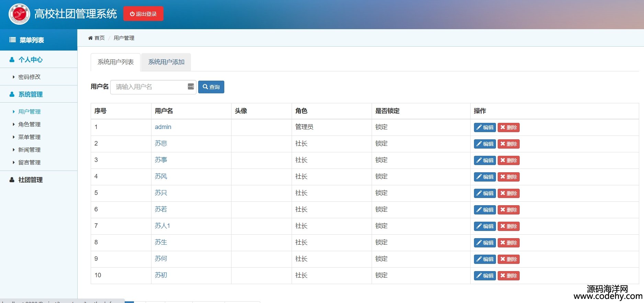
Task: Log out using the 退出登录 button
Action: pyautogui.click(x=143, y=14)
